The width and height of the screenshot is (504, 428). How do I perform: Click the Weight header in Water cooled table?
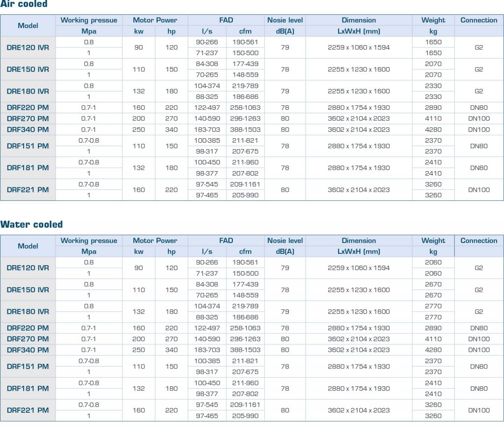point(433,241)
